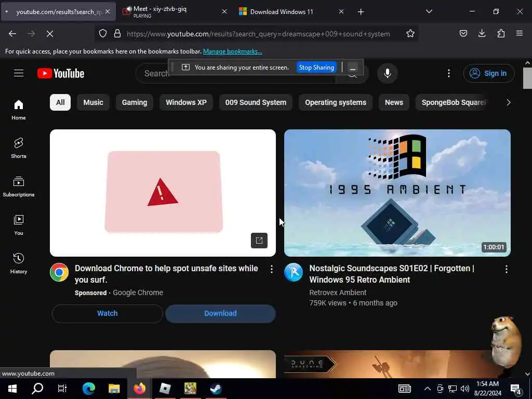The image size is (532, 399).
Task: Show more filter chips with right arrow
Action: tap(508, 102)
